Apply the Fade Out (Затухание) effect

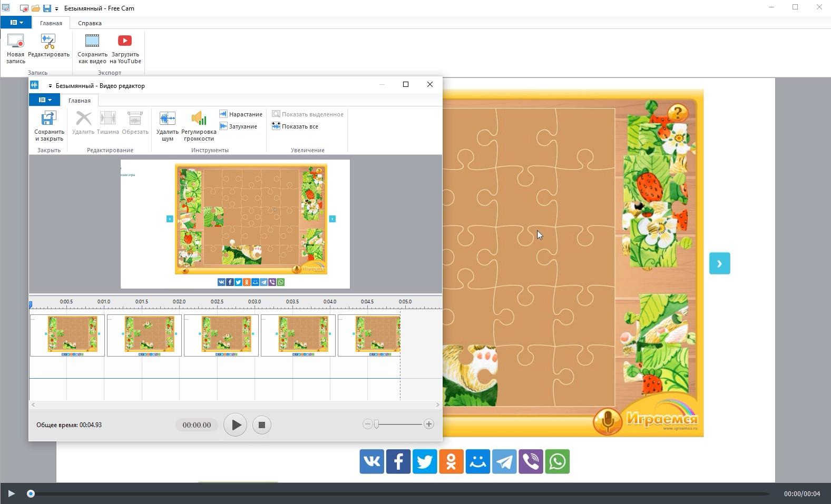tap(238, 126)
